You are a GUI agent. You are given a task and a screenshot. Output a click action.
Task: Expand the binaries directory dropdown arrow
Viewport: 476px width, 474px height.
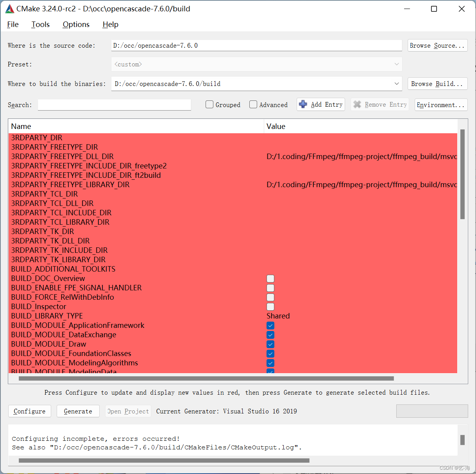tap(396, 84)
